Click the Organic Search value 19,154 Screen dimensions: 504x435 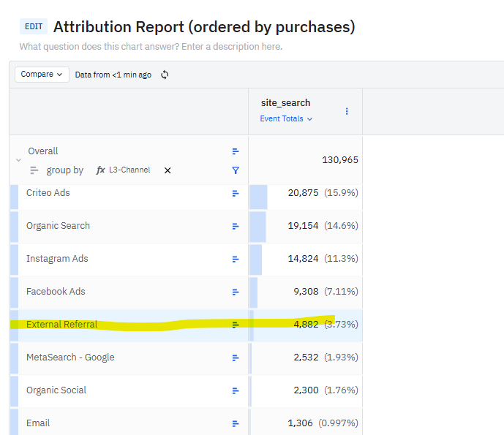pyautogui.click(x=303, y=225)
